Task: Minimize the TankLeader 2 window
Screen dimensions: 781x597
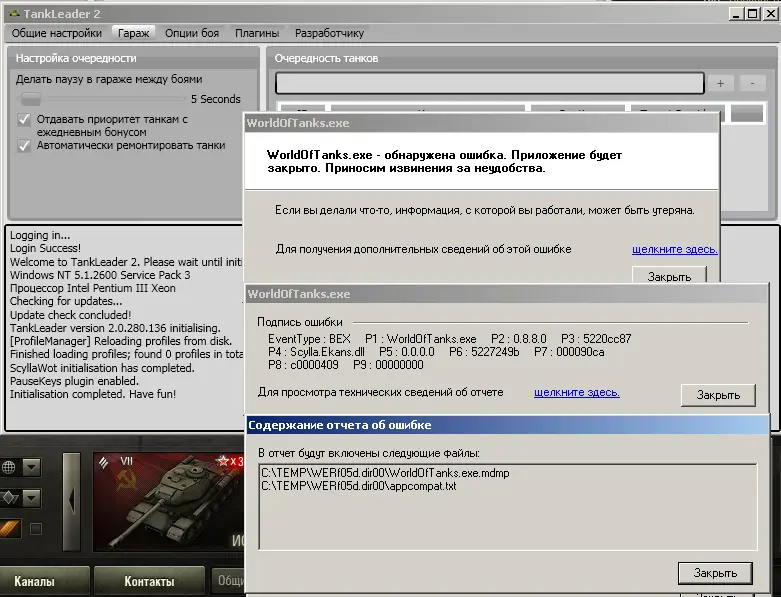Action: pos(737,14)
